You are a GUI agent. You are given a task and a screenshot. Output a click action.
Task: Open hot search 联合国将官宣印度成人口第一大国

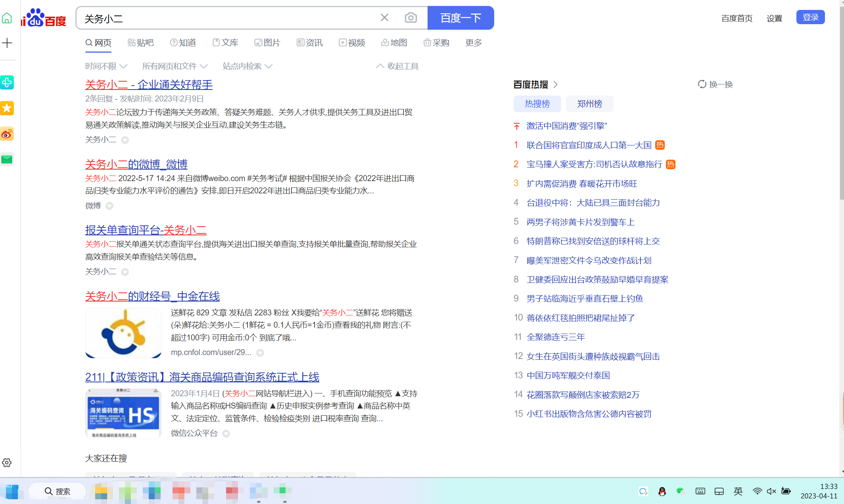[x=589, y=145]
